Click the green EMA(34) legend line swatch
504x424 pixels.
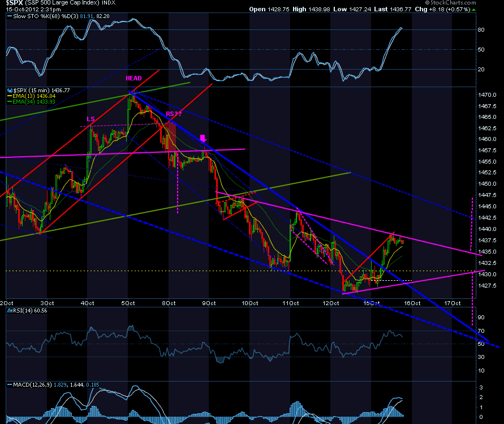tap(10, 102)
